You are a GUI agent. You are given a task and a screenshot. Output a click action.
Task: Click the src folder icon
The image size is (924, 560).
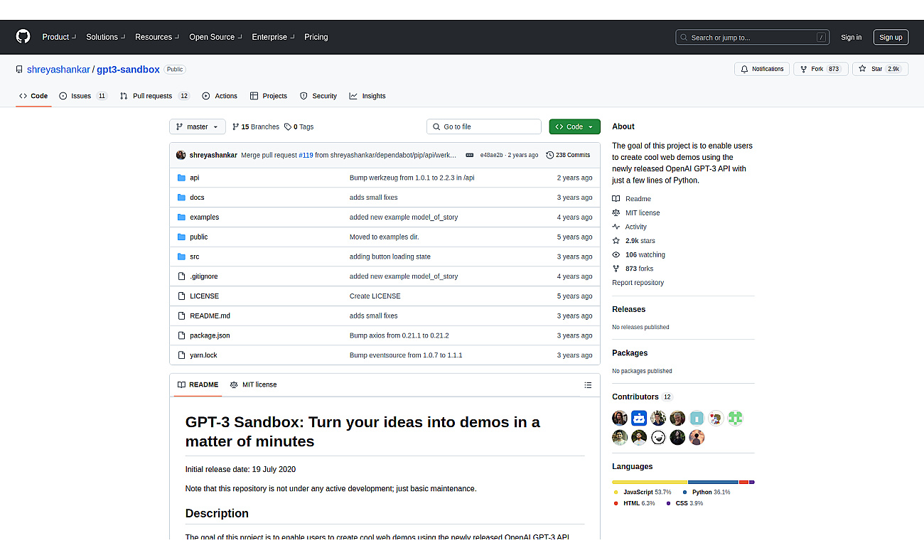pyautogui.click(x=181, y=257)
